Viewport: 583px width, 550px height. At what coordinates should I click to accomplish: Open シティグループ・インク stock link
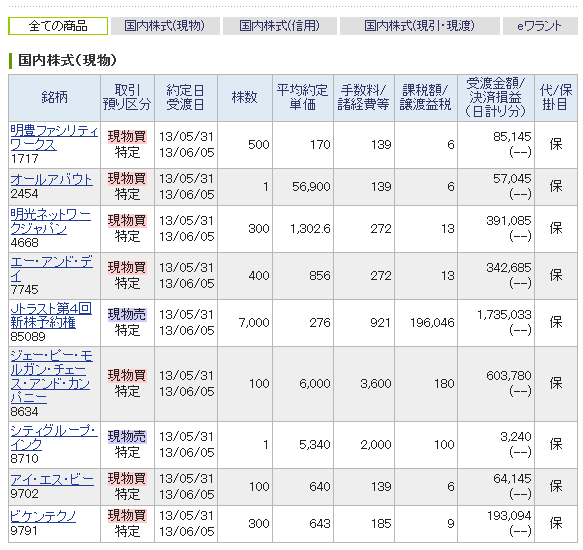54,438
